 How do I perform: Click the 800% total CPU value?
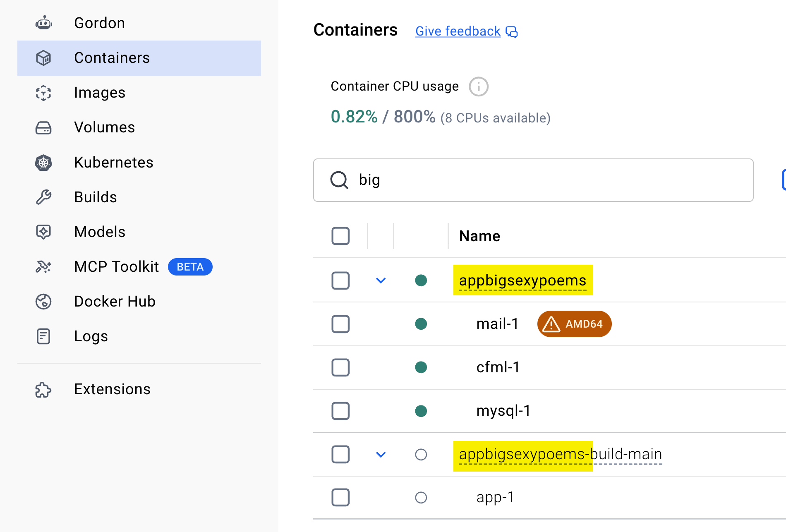[415, 117]
